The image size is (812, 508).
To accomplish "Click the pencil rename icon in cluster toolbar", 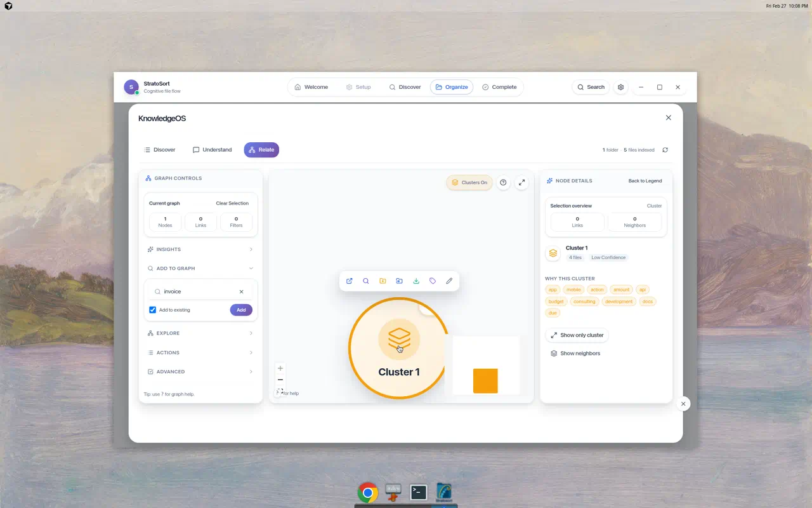I will [x=449, y=281].
